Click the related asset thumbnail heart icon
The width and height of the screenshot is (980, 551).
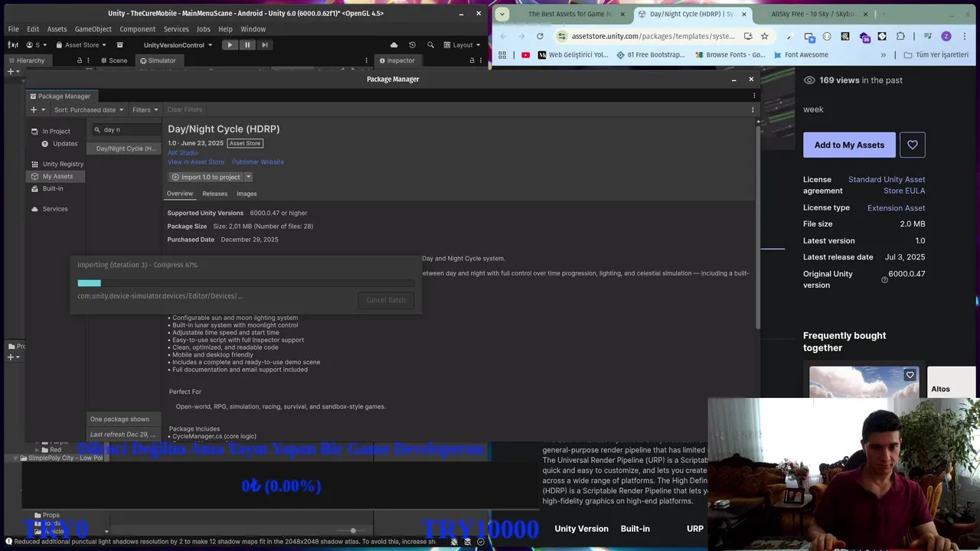pyautogui.click(x=910, y=375)
